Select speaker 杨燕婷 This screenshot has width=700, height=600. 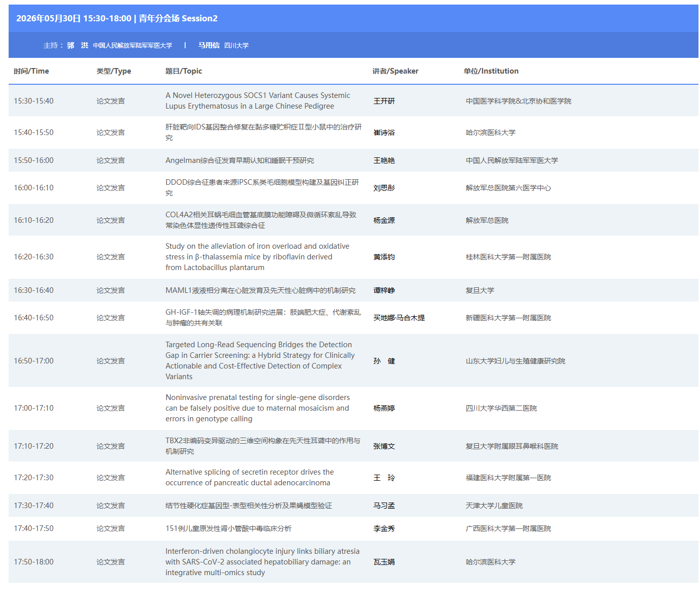coord(384,408)
